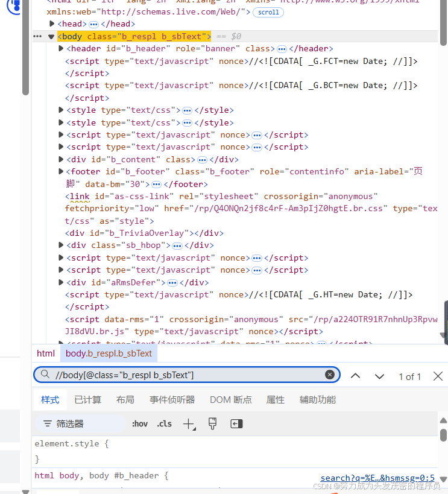448x494 pixels.
Task: Expand footer b_footer node
Action: pyautogui.click(x=61, y=171)
